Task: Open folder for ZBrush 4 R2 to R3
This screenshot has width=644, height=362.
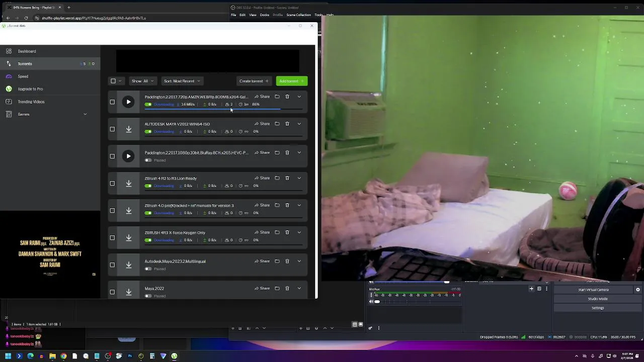Action: click(x=277, y=178)
